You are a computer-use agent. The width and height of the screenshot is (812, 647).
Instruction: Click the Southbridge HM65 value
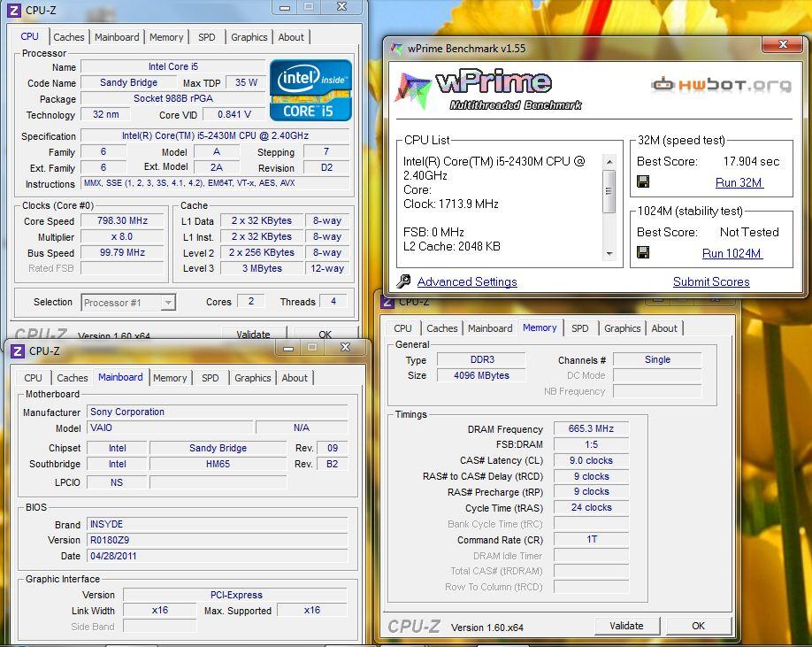click(x=218, y=464)
